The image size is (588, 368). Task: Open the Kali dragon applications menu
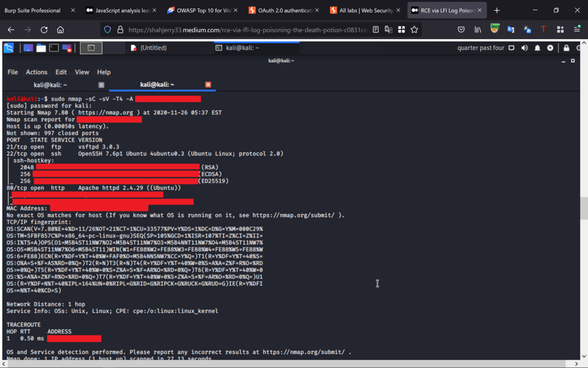coord(9,48)
